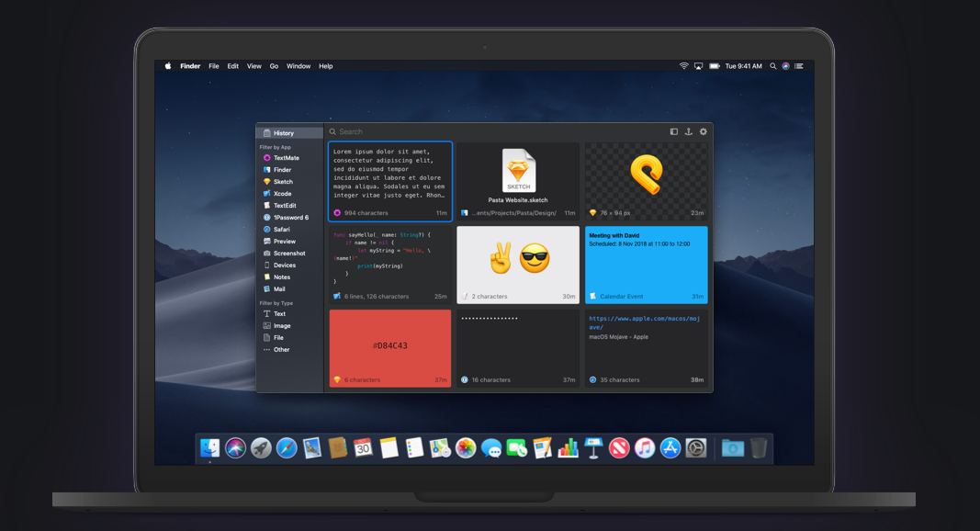Image resolution: width=980 pixels, height=531 pixels.
Task: Filter clips by 1Password 6
Action: click(x=290, y=218)
